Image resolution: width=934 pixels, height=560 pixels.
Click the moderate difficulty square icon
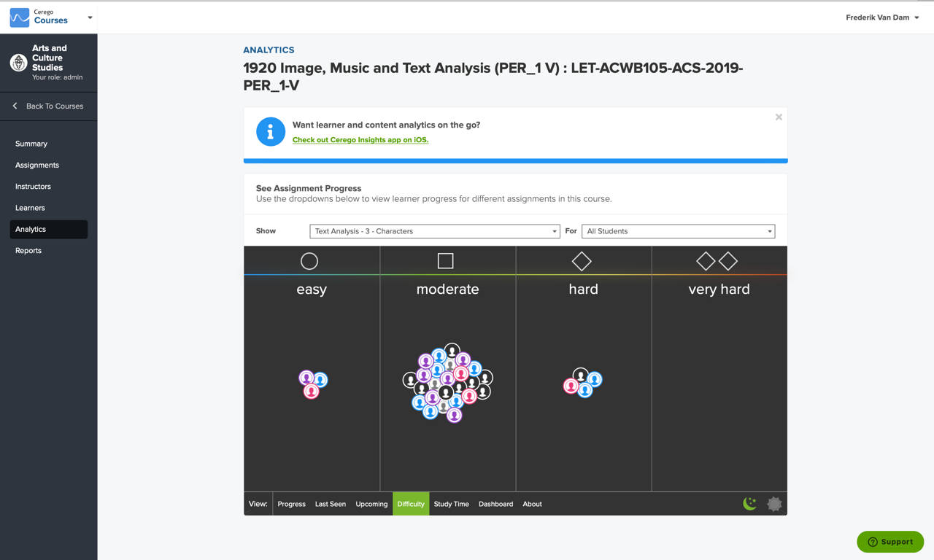tap(445, 261)
